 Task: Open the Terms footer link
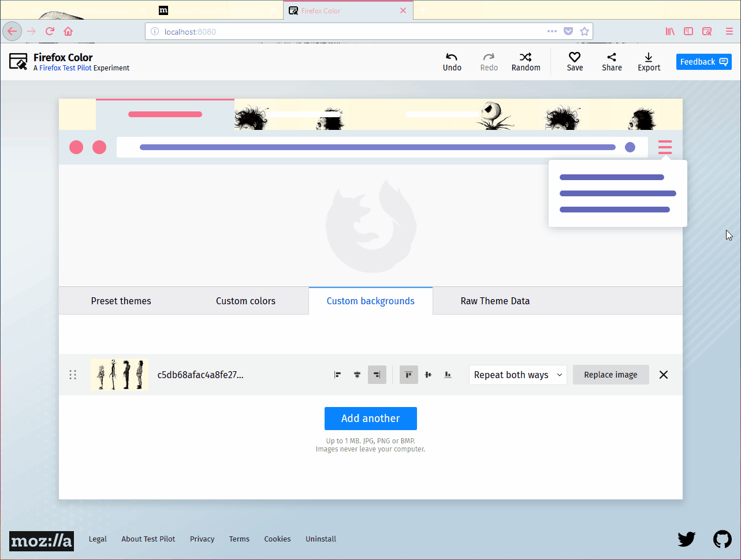coord(239,539)
